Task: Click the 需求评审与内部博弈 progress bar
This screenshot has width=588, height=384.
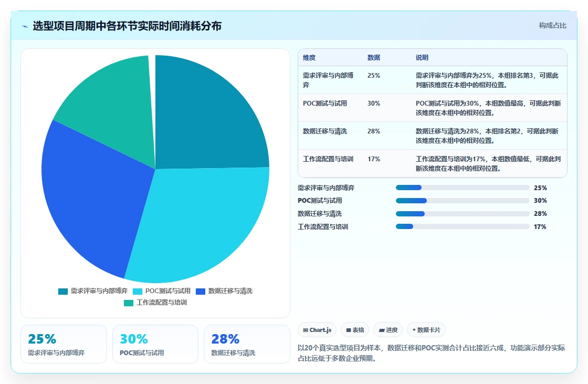Action: click(463, 188)
